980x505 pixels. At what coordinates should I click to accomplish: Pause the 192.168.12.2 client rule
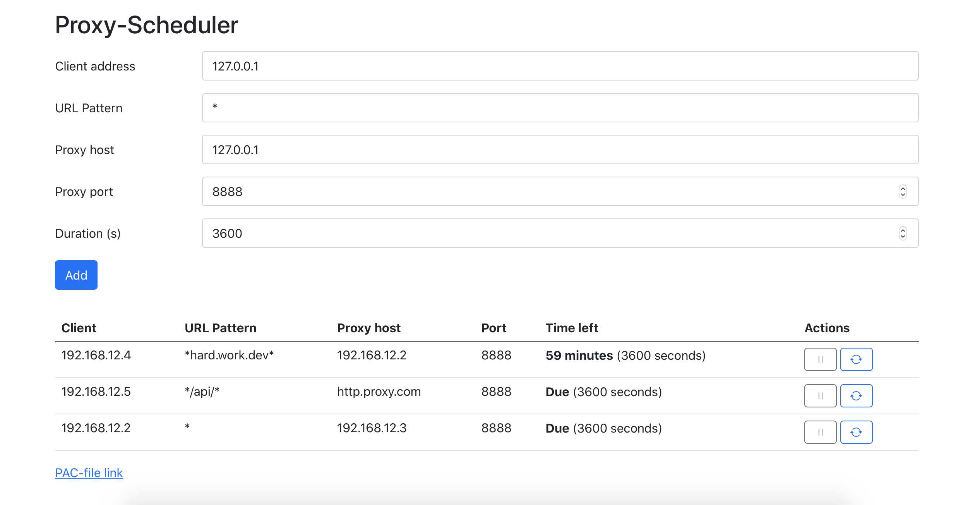(820, 432)
